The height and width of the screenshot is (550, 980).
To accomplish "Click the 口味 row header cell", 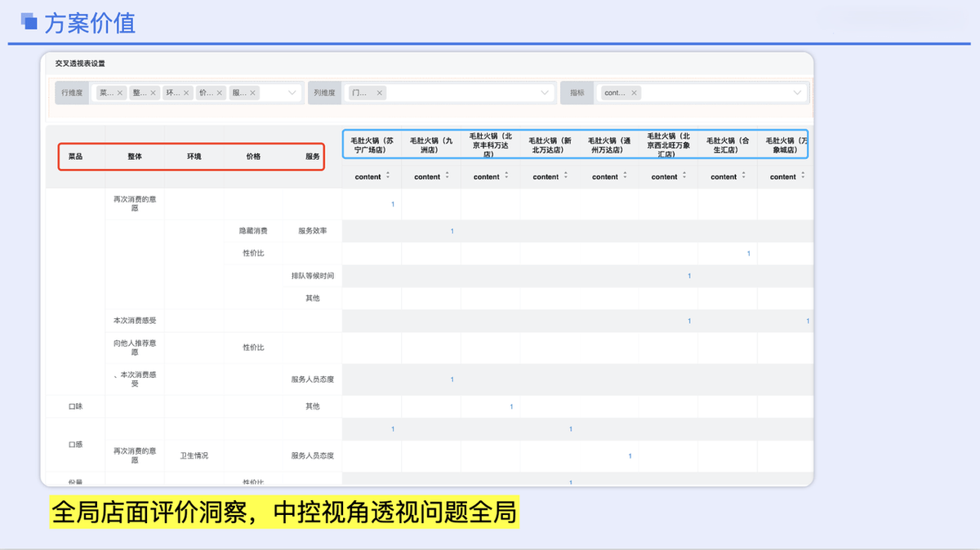I will click(x=75, y=406).
